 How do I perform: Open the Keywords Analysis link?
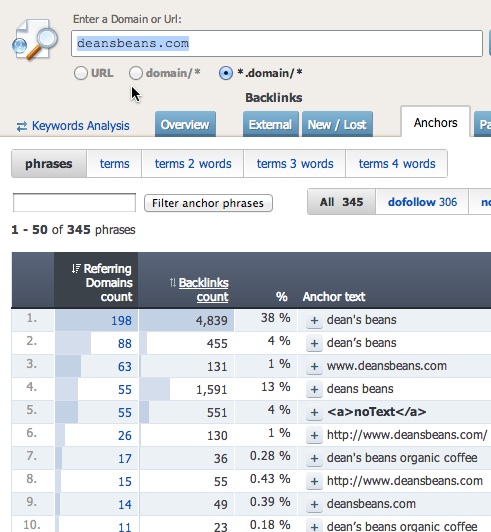click(x=80, y=126)
